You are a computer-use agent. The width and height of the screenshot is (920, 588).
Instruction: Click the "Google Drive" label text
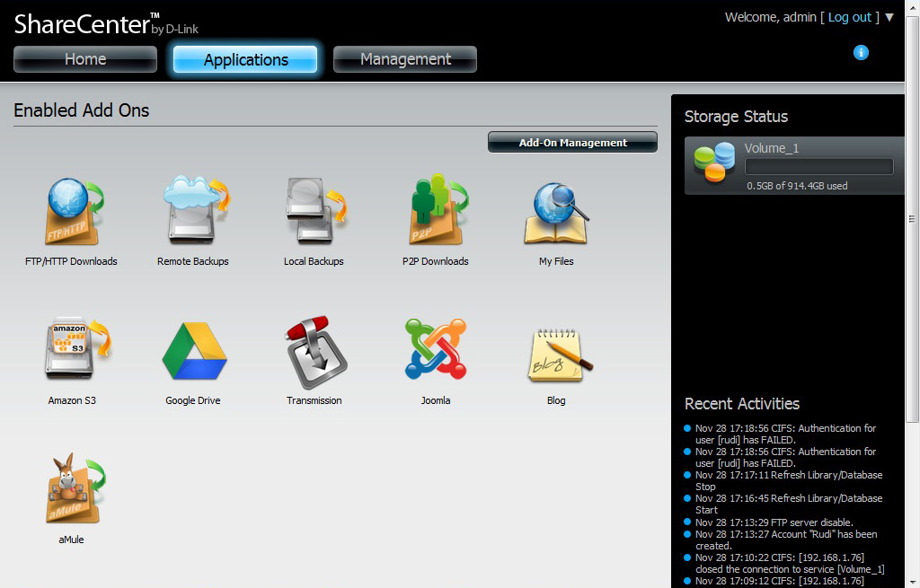coord(193,400)
